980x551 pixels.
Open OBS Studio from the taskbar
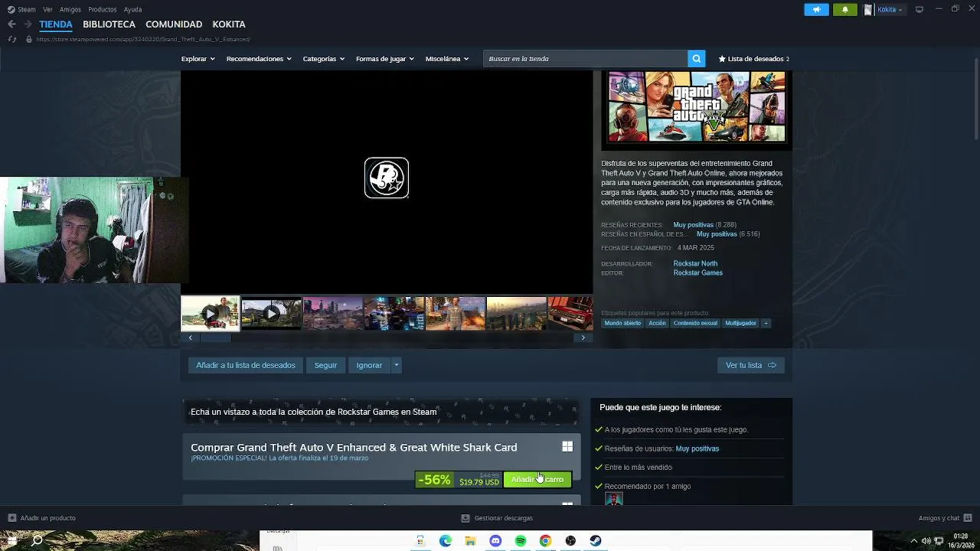[570, 541]
